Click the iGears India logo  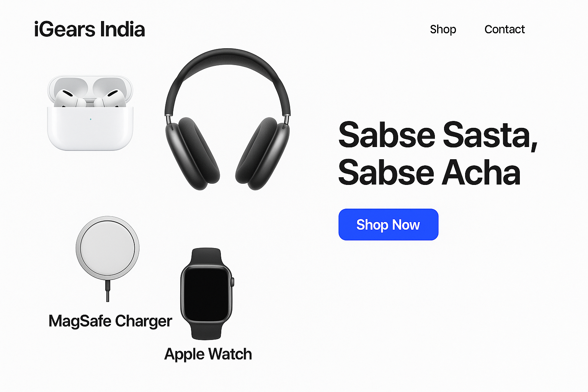pyautogui.click(x=89, y=29)
